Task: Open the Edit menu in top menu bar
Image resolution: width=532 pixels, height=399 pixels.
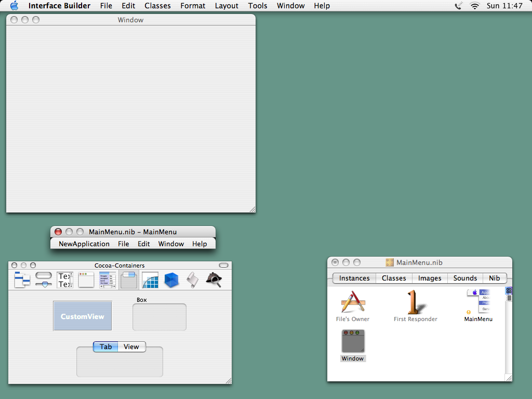Action: (x=128, y=6)
